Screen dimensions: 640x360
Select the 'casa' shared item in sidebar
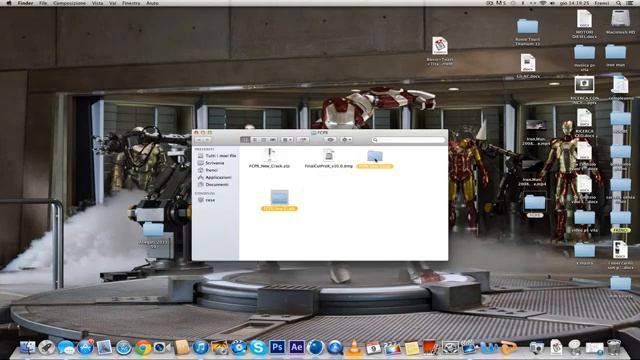[x=207, y=200]
